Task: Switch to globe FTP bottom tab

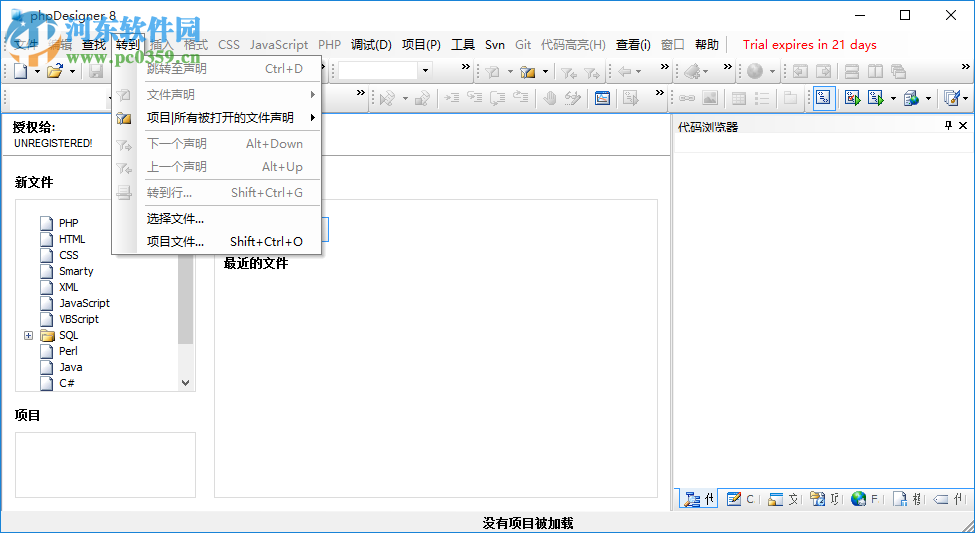Action: (x=866, y=499)
